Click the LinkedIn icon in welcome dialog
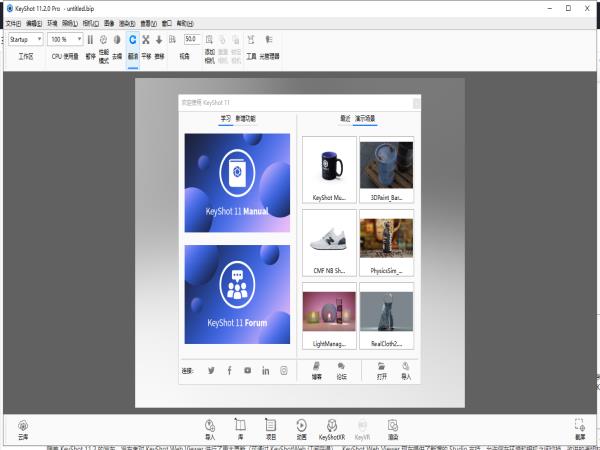 point(266,370)
